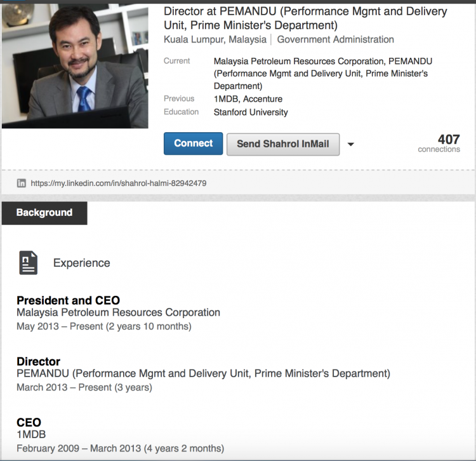Click 'March 2013 – Present (3 years)' text
Viewport: 476px width, 461px height.
click(84, 387)
